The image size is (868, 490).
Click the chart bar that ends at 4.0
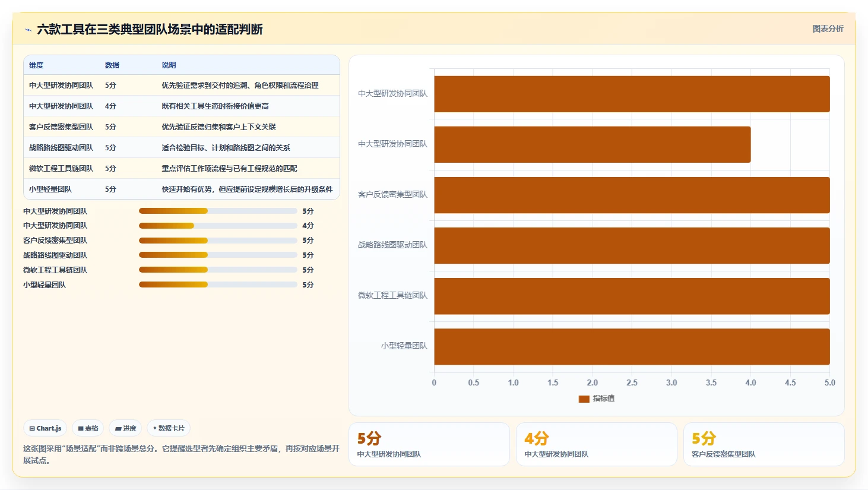(x=593, y=144)
